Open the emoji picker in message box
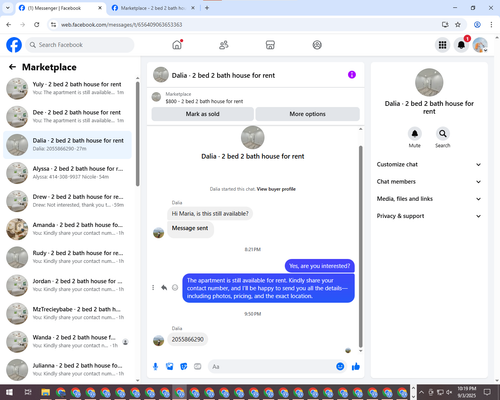Viewport: 500px width, 400px height. [340, 367]
